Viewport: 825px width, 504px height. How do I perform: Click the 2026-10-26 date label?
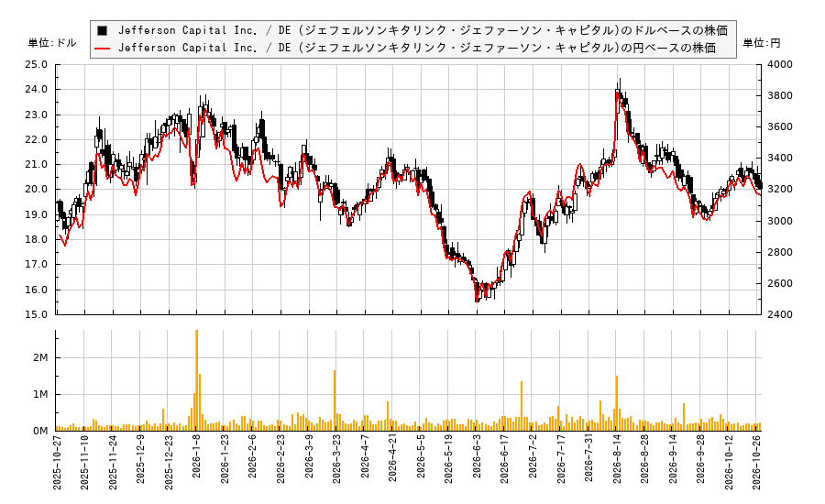(x=756, y=463)
